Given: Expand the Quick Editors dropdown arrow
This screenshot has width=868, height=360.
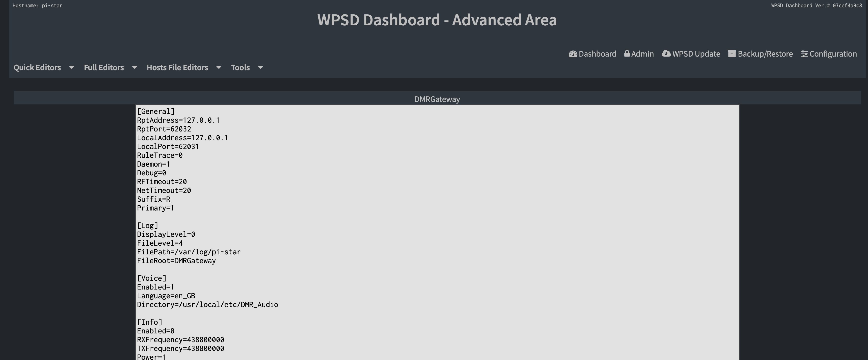Looking at the screenshot, I should tap(72, 67).
